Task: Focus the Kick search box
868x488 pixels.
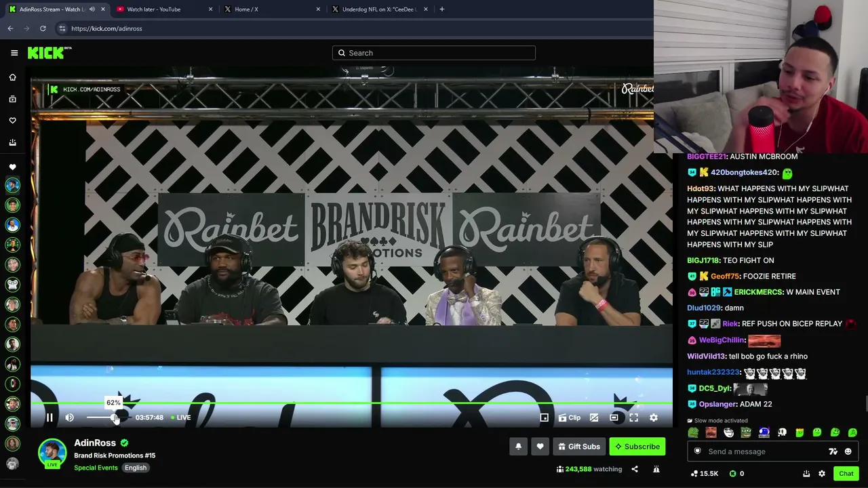Action: (x=434, y=53)
